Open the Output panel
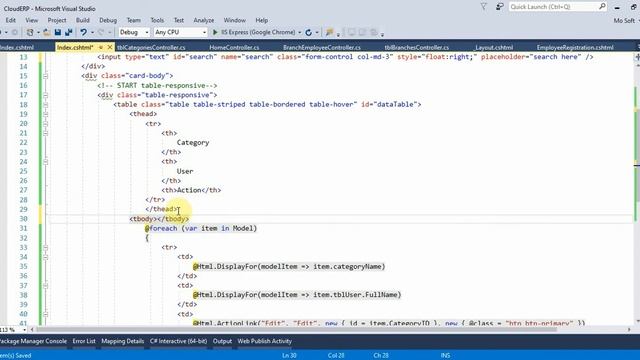The image size is (640, 360). [x=222, y=341]
